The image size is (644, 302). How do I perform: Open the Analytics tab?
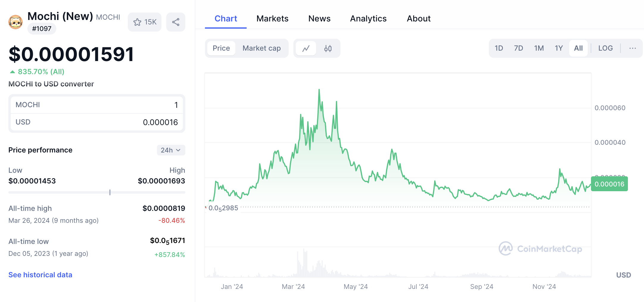(368, 18)
